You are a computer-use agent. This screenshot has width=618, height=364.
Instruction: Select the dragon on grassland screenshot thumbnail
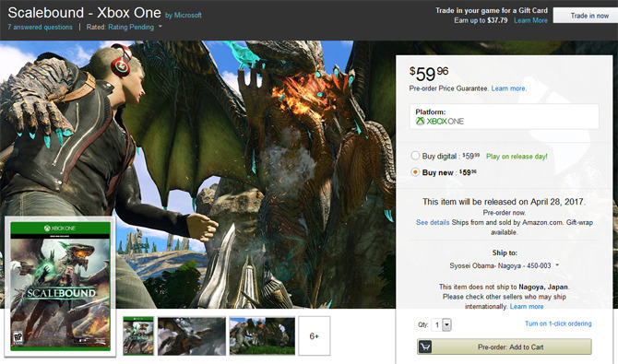[x=262, y=336]
